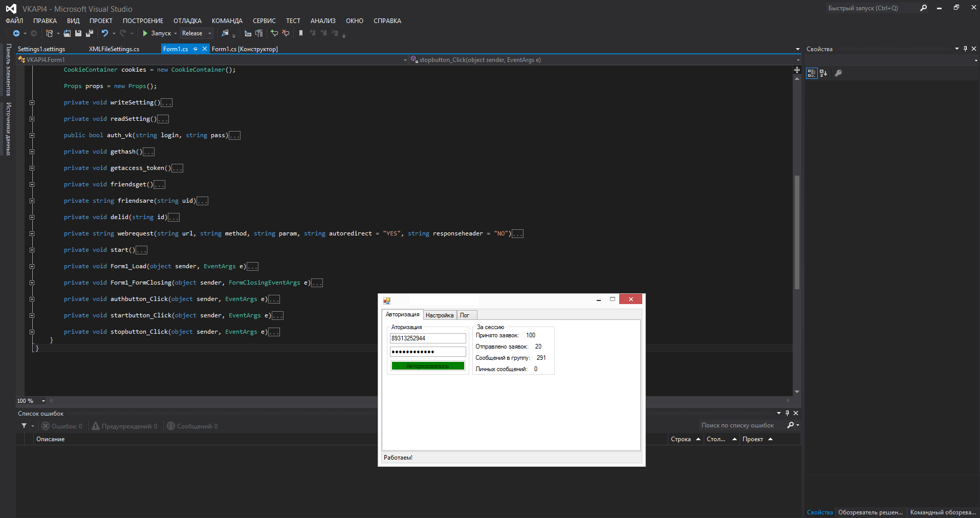Click the green Авторизовались button
Screen dimensions: 980x518
pos(428,366)
